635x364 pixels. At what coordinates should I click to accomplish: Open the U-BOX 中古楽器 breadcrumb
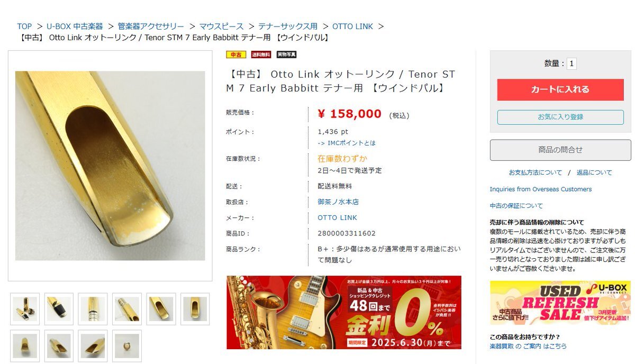pyautogui.click(x=75, y=26)
